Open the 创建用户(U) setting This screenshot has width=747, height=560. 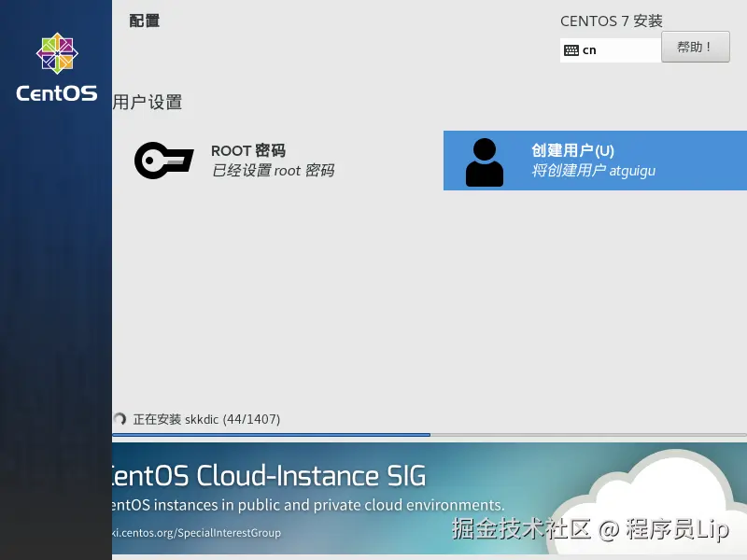click(x=595, y=161)
